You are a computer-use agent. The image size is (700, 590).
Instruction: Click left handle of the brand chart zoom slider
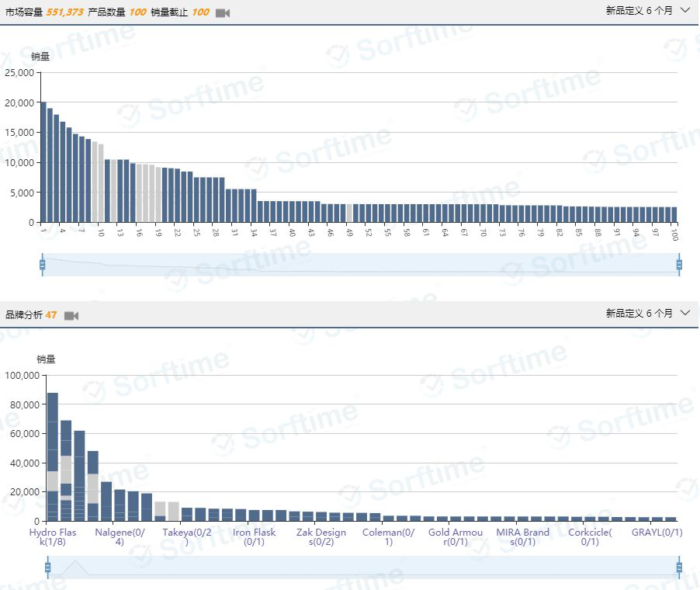[48, 567]
